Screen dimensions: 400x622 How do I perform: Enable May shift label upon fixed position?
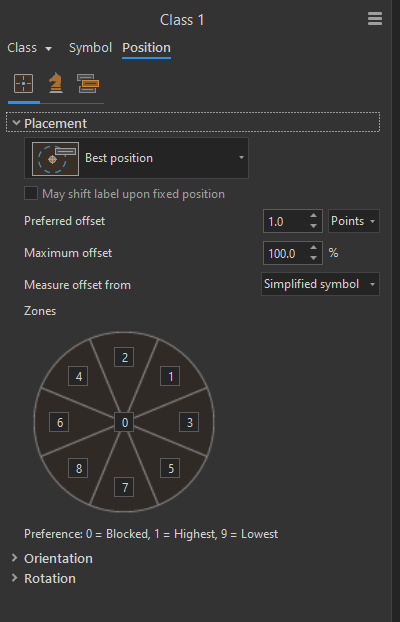[x=31, y=194]
